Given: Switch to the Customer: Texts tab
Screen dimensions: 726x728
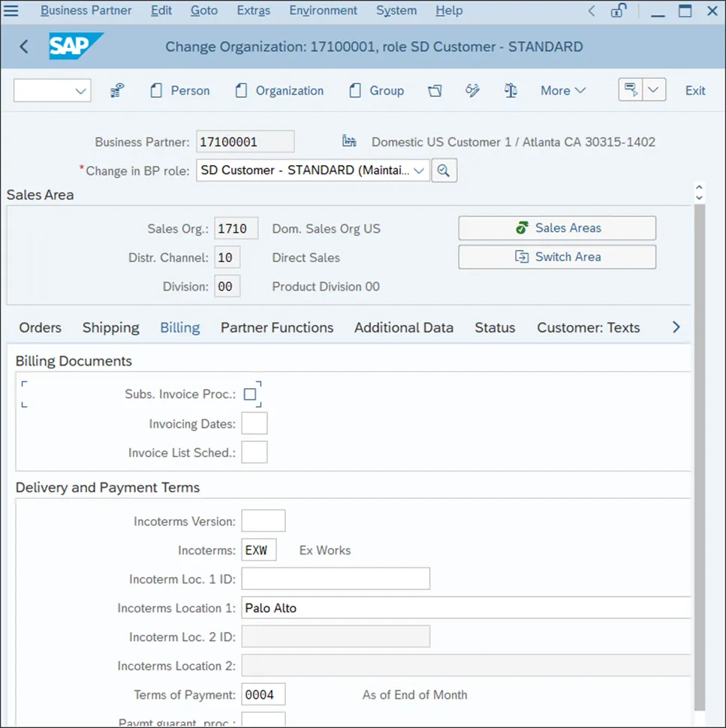Looking at the screenshot, I should coord(588,327).
